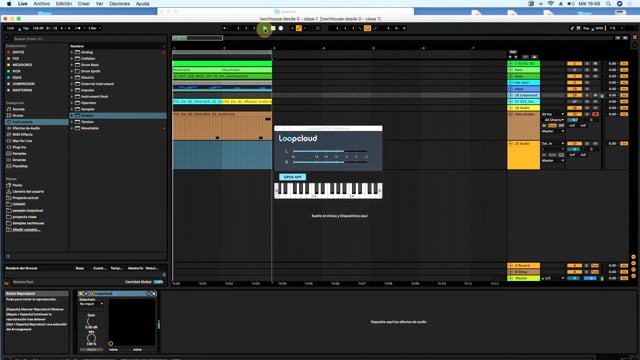Screen dimensions: 640x360
Task: Toggle track activator on 14 Loopcloud track
Action: coord(574,95)
